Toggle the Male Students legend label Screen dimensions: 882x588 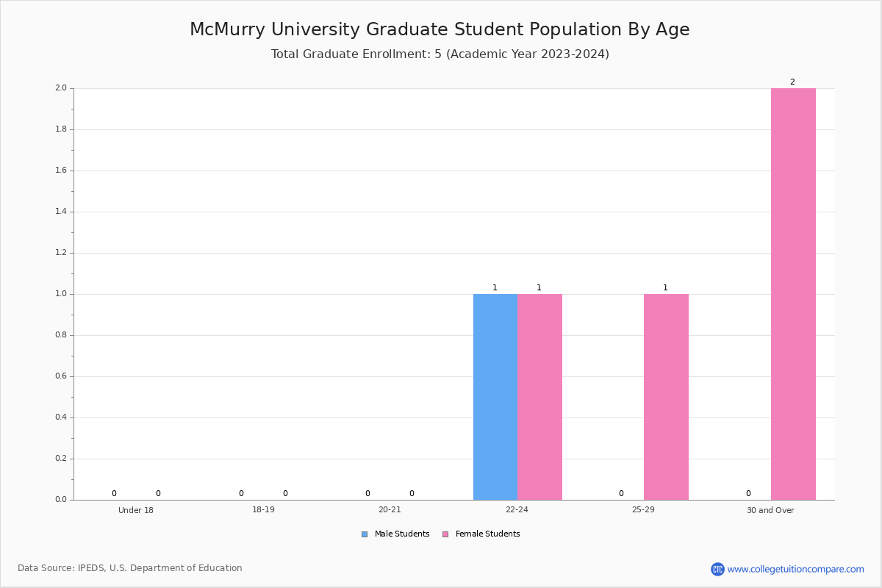coord(401,534)
